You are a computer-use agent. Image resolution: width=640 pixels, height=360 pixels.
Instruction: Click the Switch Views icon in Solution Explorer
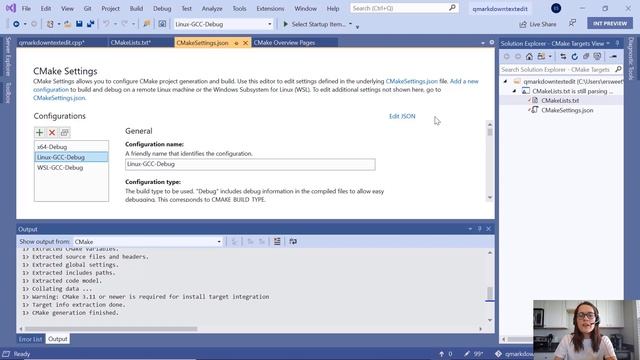coord(541,56)
